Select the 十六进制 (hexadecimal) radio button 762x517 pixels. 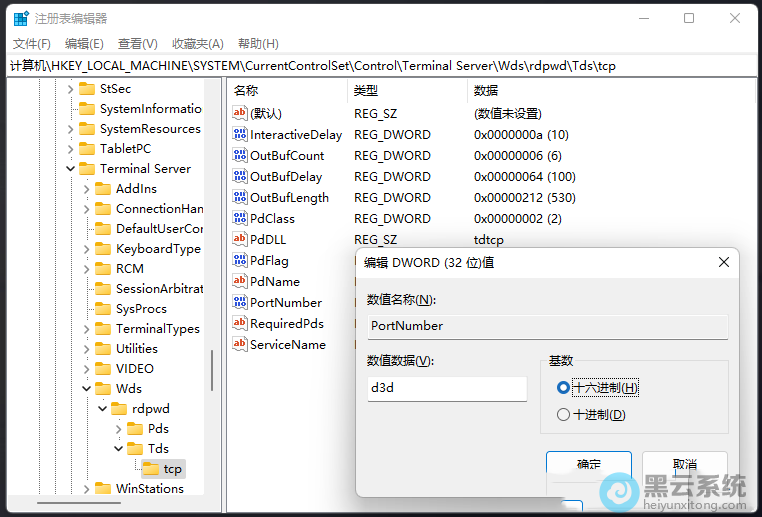click(x=564, y=387)
